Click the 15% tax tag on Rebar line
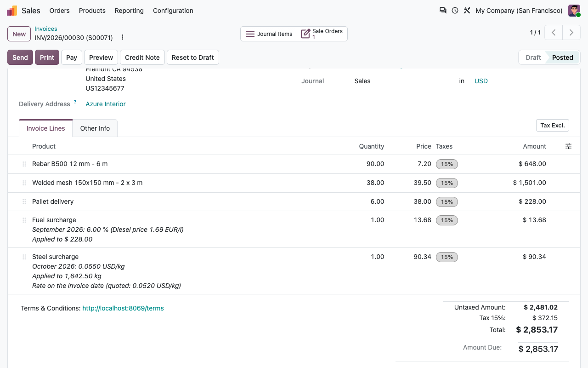Image resolution: width=588 pixels, height=368 pixels. click(447, 164)
